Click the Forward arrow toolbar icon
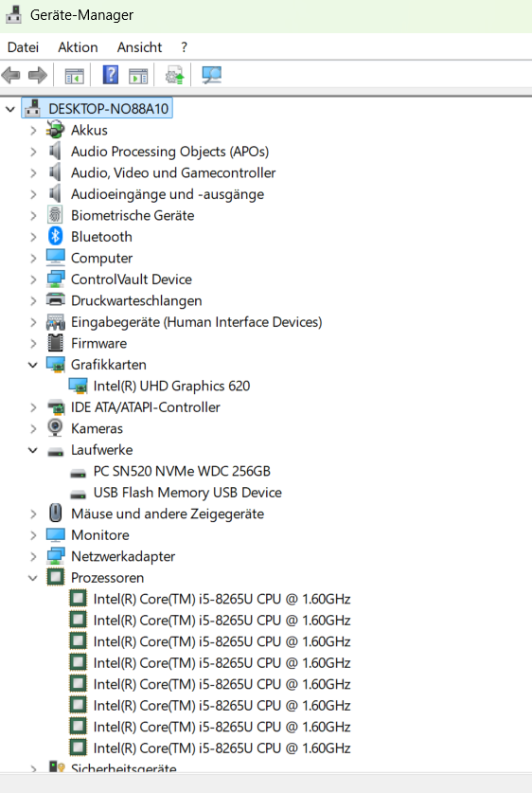The image size is (532, 793). click(38, 76)
